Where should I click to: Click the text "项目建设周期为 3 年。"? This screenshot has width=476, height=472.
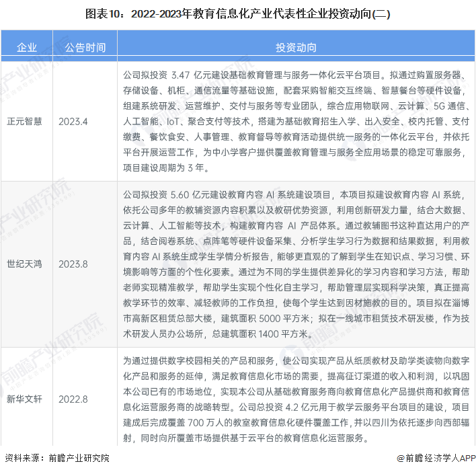(166, 167)
